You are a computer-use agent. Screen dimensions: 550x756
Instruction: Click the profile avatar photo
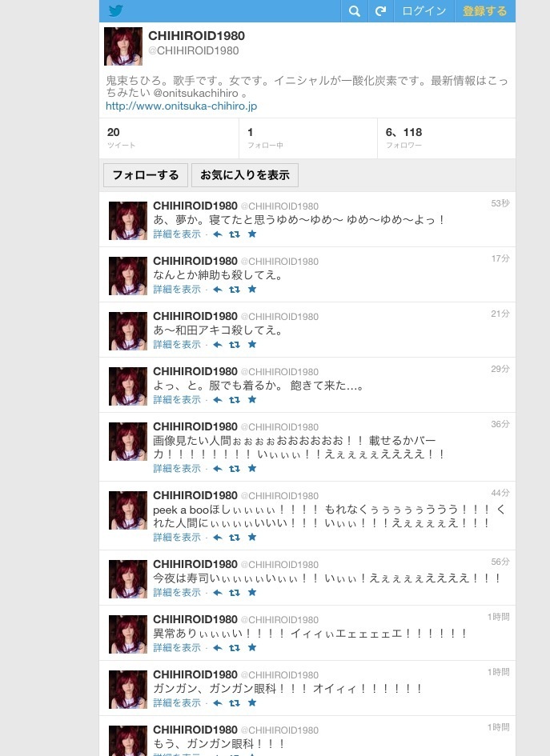coord(123,46)
